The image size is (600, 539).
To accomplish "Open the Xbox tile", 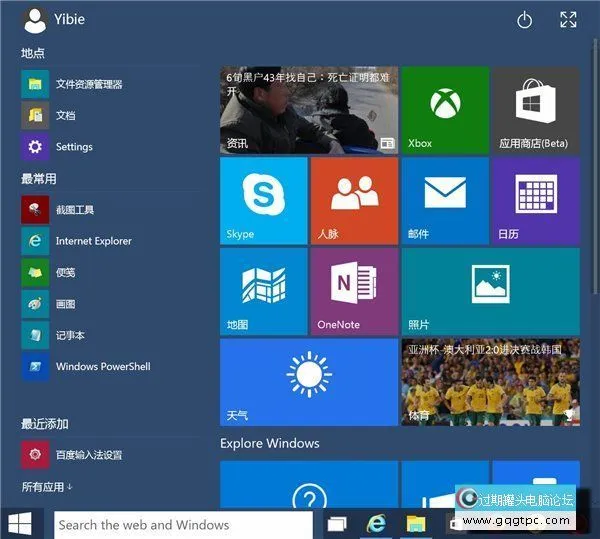I will pos(444,110).
